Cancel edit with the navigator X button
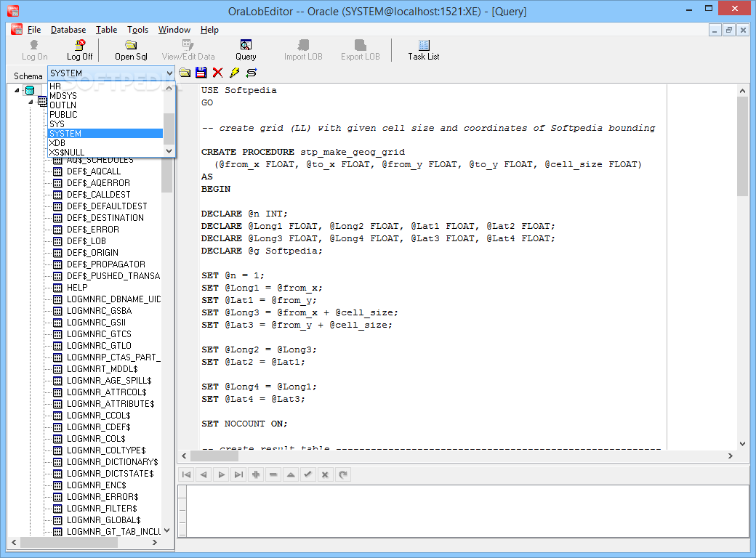 point(325,474)
